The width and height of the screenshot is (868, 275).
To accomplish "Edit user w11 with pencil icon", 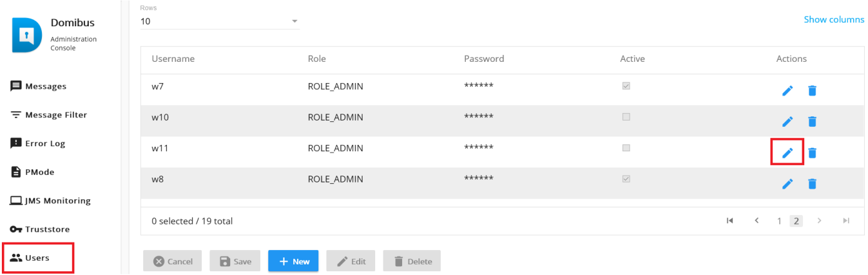I will (x=788, y=152).
